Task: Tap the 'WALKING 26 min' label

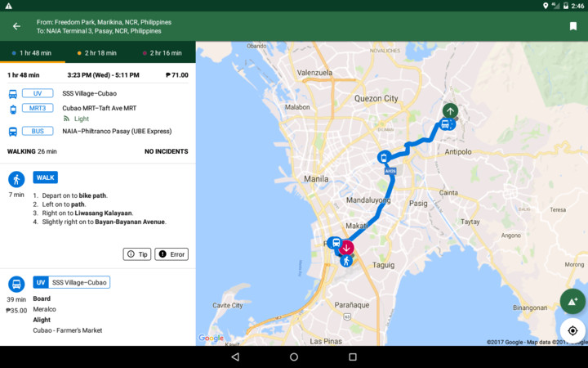Action: (32, 151)
